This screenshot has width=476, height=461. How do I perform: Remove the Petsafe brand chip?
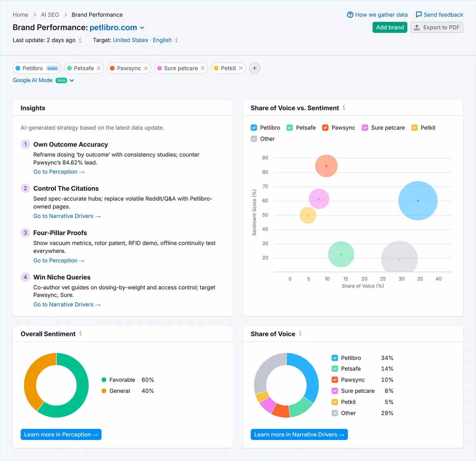(x=99, y=68)
